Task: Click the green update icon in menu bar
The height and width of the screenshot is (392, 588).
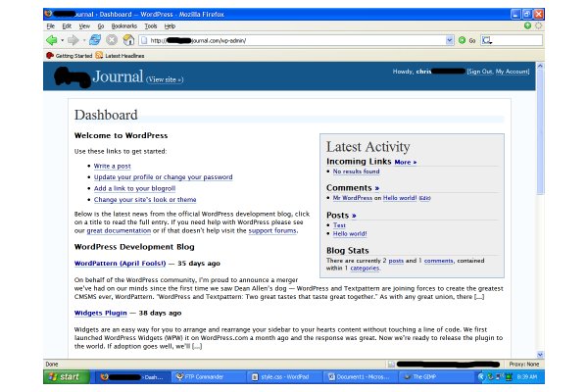Action: (x=527, y=25)
